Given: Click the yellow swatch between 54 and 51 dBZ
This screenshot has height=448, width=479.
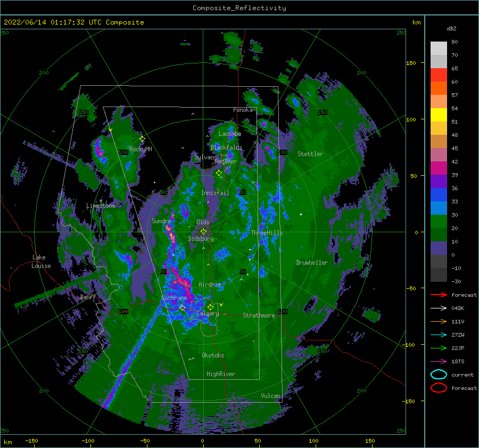Looking at the screenshot, I should click(x=439, y=115).
